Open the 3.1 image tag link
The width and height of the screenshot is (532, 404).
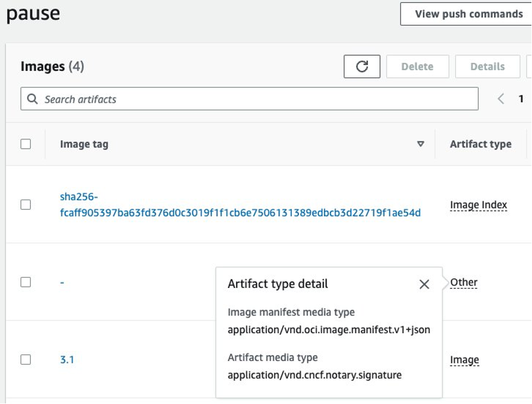click(67, 359)
